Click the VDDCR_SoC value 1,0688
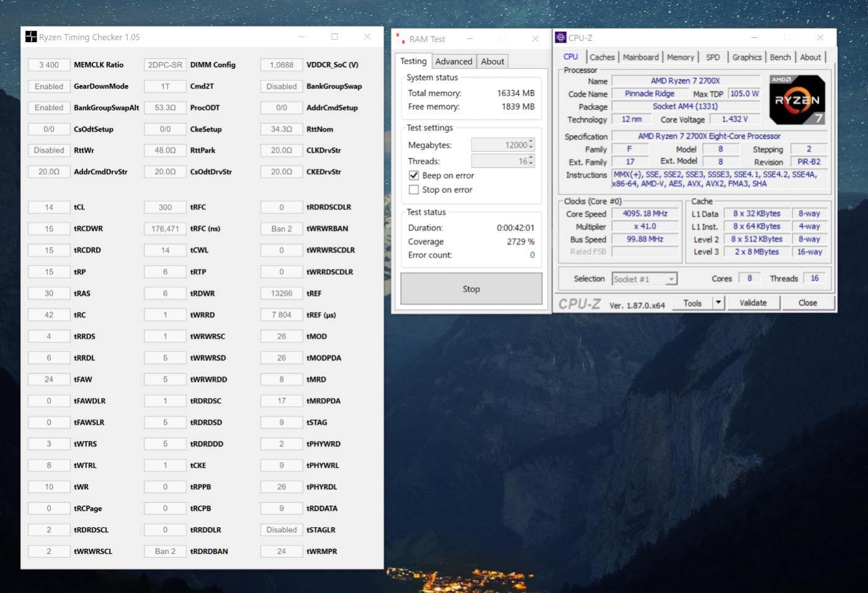Screen dimensions: 868x593 pos(282,65)
